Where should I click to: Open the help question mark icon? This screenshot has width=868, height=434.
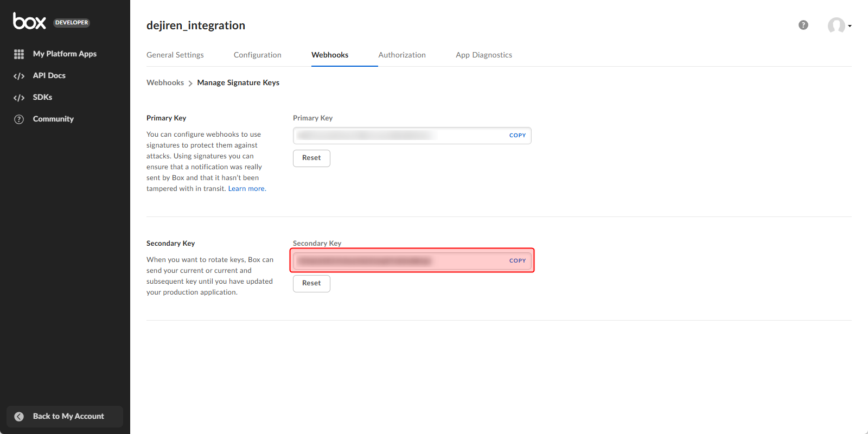click(803, 25)
